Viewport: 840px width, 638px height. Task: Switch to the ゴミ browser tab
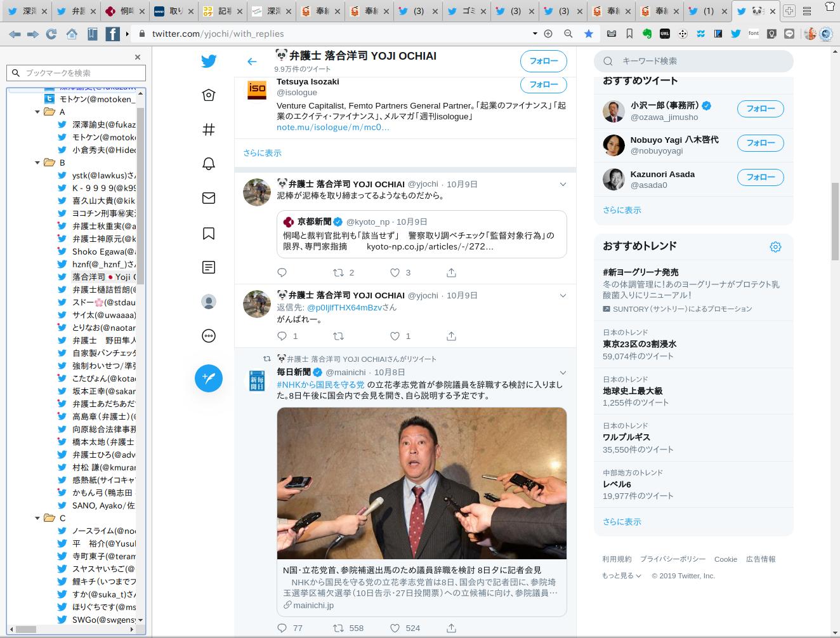pos(466,11)
